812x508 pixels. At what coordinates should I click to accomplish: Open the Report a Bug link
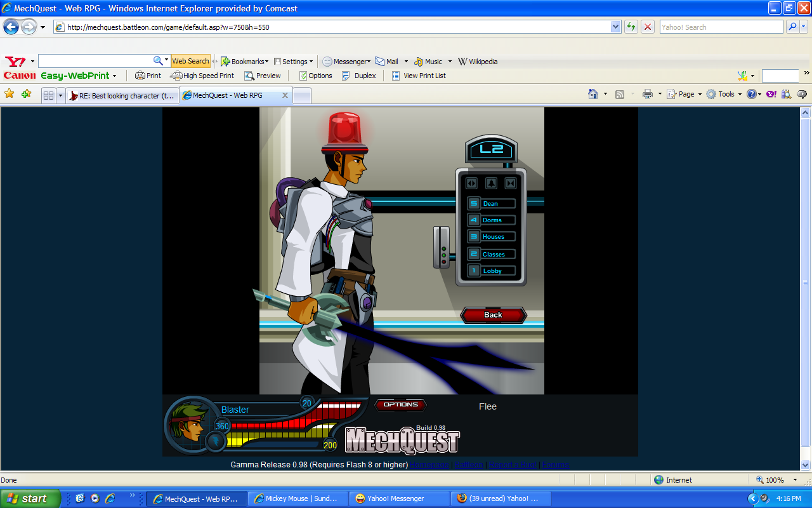pyautogui.click(x=513, y=465)
